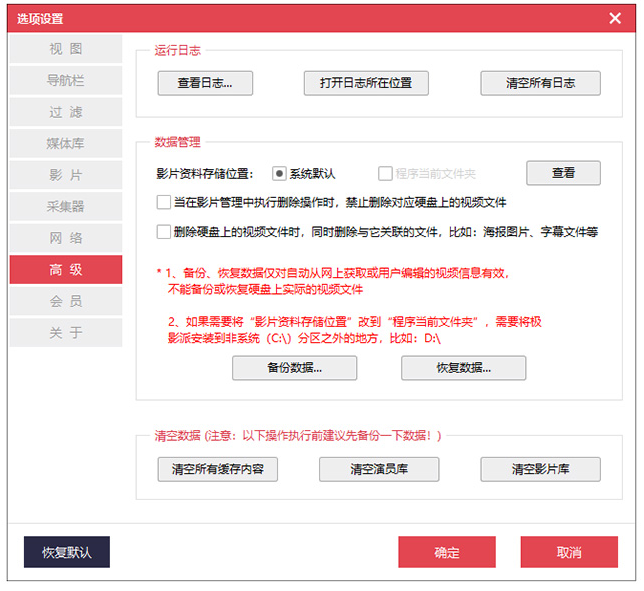Open the 媒体库 settings tab
The height and width of the screenshot is (591, 644).
[66, 143]
